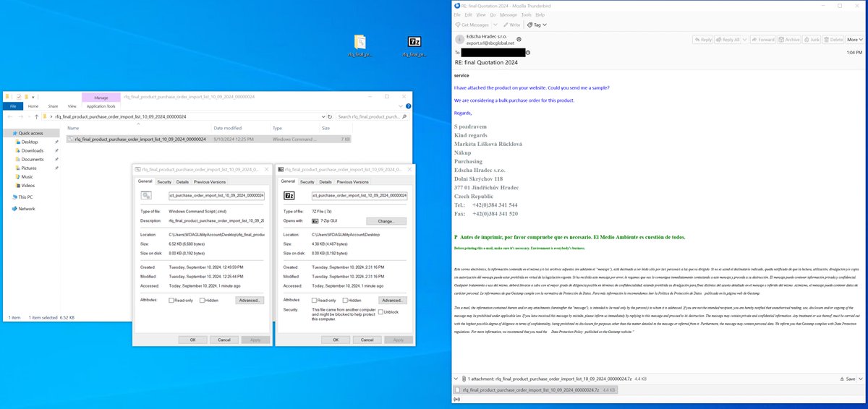The width and height of the screenshot is (868, 409).
Task: Open Desktop in Quick access list
Action: coord(29,142)
